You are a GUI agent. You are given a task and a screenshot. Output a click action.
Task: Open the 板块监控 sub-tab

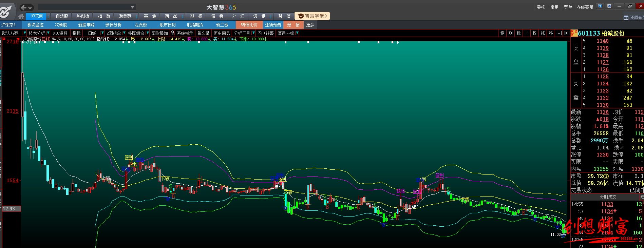tap(36, 25)
